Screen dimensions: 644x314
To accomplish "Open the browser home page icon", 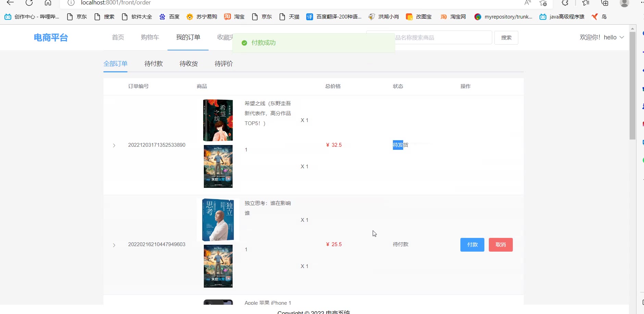I will click(48, 3).
